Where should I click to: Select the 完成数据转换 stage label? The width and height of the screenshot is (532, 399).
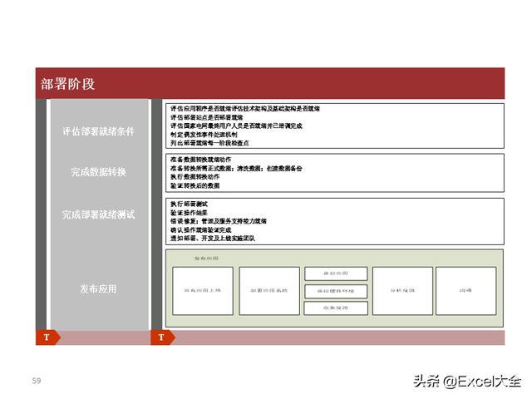98,172
